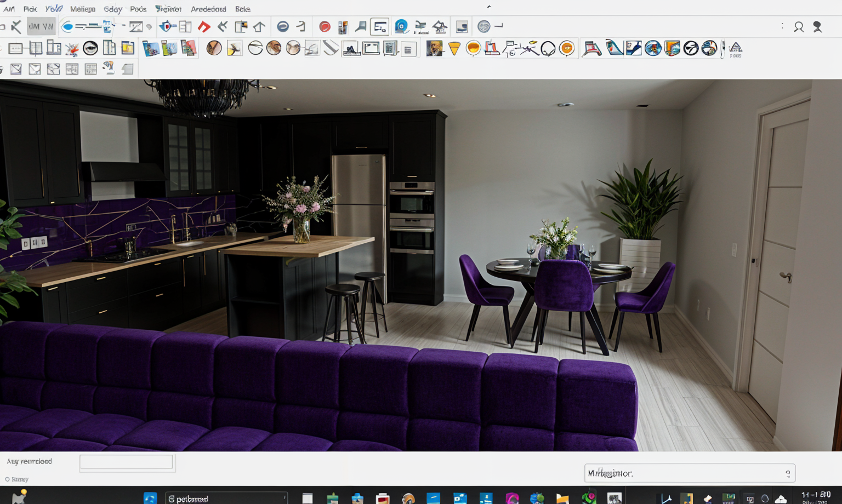Click the text field in bottom-left panel

click(127, 462)
